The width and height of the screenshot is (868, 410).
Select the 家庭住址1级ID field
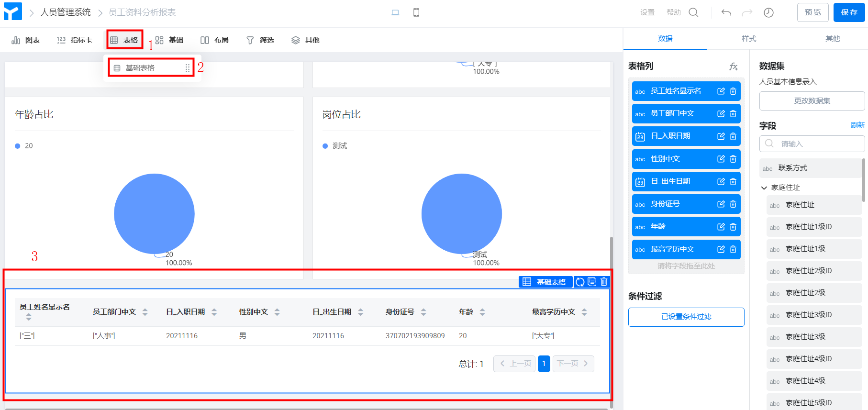(x=814, y=227)
